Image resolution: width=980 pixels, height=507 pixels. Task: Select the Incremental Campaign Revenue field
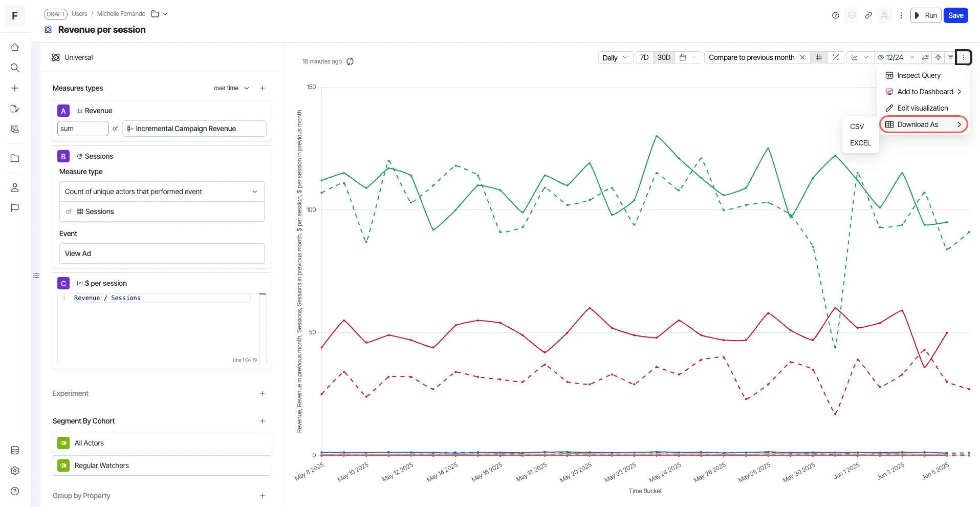tap(194, 129)
